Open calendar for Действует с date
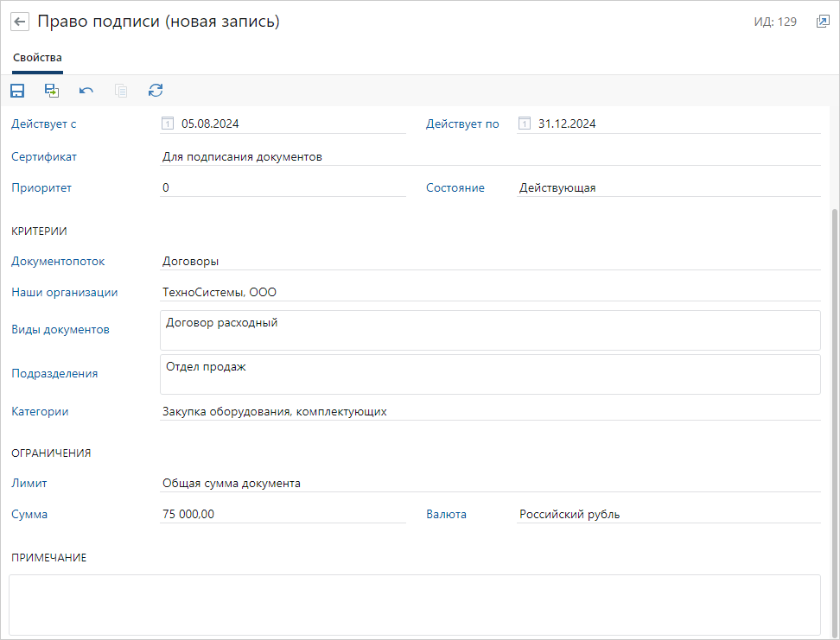This screenshot has width=840, height=640. point(168,124)
